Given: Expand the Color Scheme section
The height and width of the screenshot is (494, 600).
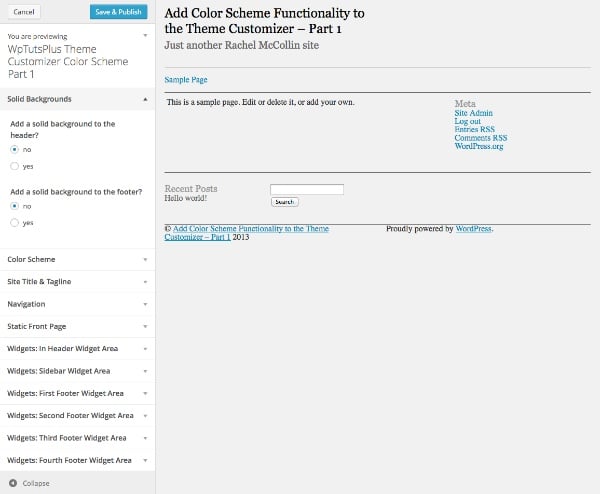Looking at the screenshot, I should coord(78,259).
